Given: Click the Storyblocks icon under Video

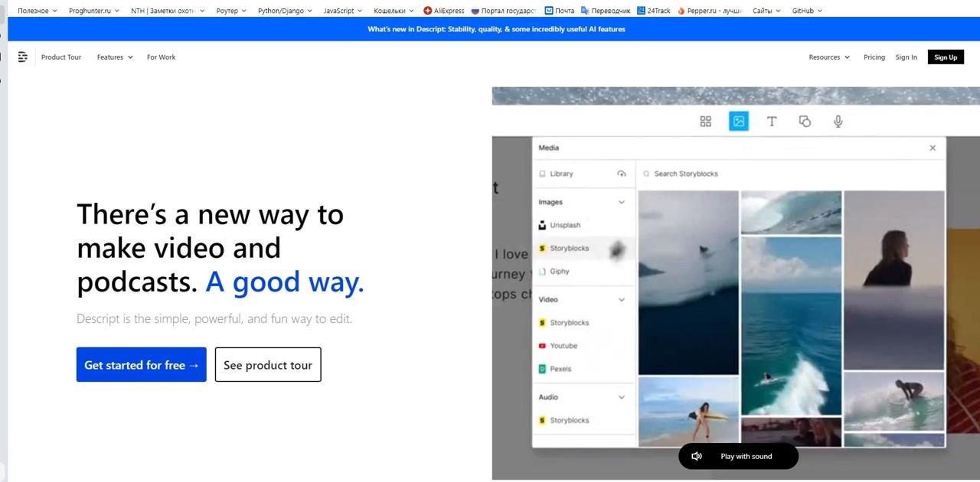Looking at the screenshot, I should [x=543, y=323].
